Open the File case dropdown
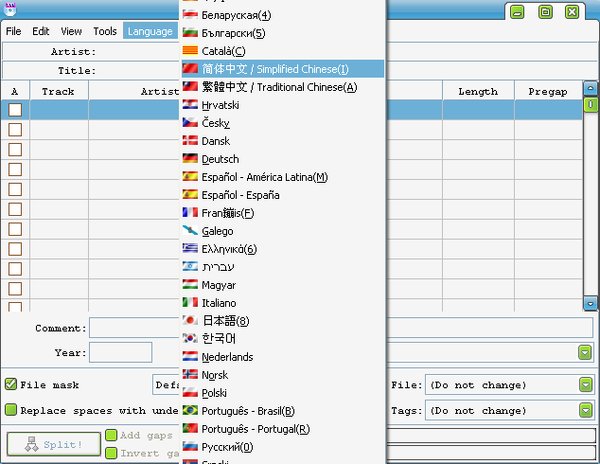This screenshot has width=600, height=464. tap(586, 384)
